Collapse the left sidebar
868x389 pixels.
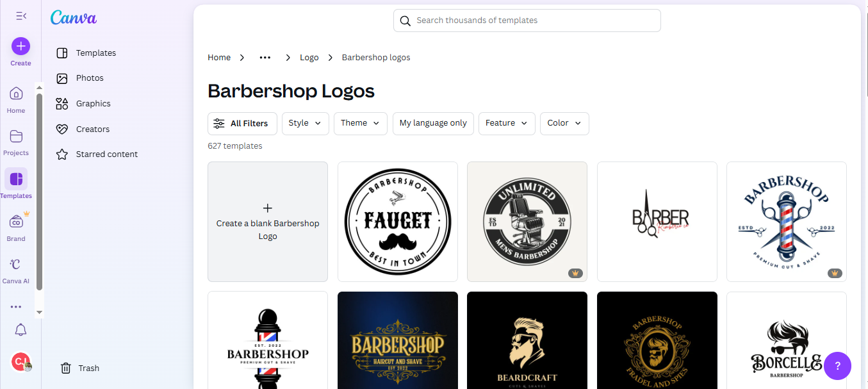tap(20, 15)
